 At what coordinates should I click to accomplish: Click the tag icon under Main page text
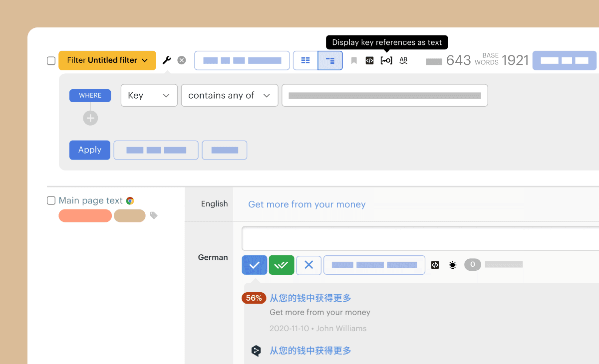pos(154,215)
